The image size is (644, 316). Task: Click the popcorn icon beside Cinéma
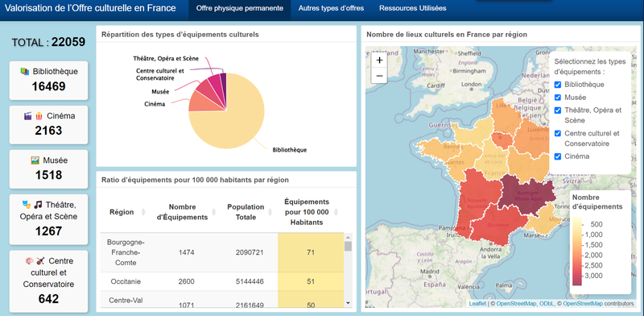pos(39,116)
